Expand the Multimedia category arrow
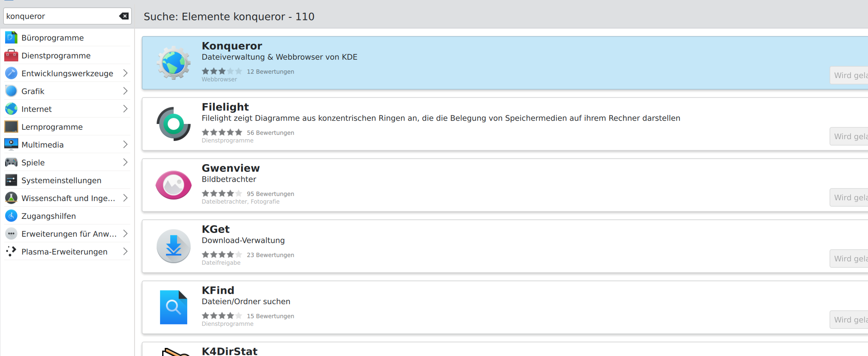 (125, 145)
